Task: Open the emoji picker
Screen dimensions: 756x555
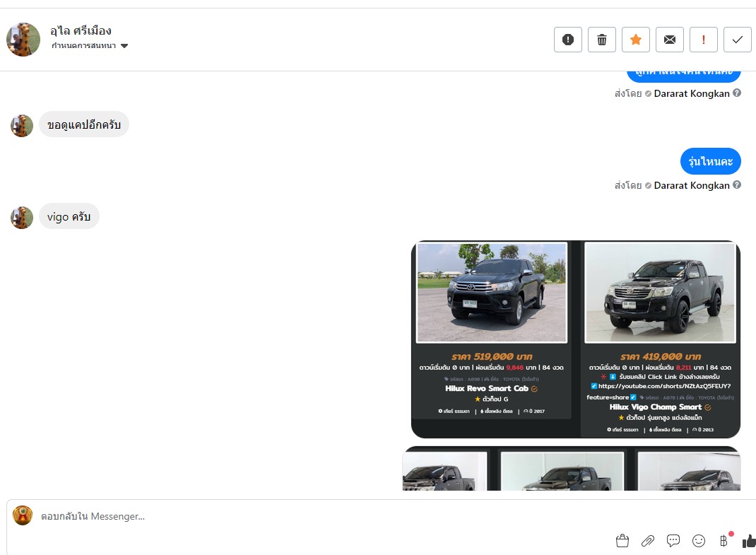Action: coord(699,541)
